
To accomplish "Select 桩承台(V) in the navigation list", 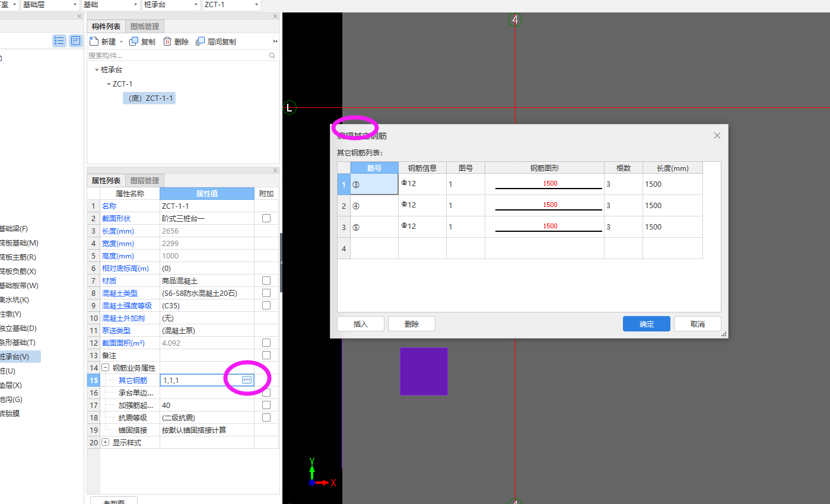I will (20, 356).
